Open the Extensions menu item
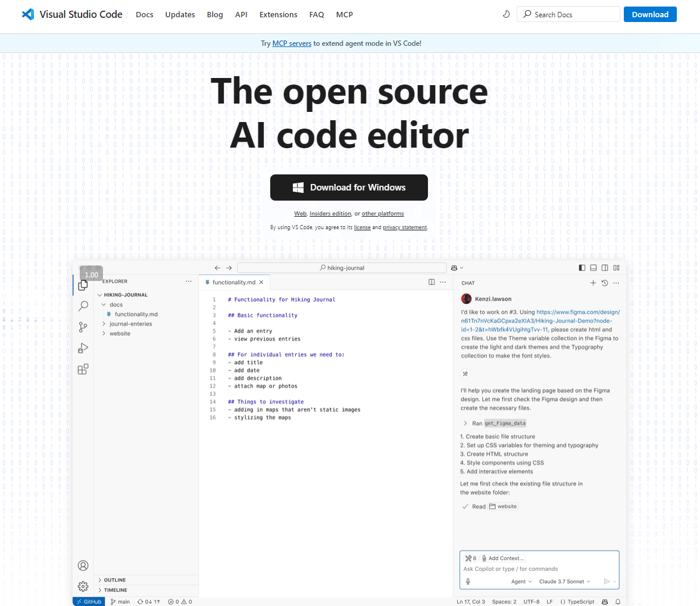This screenshot has width=700, height=606. pos(278,14)
